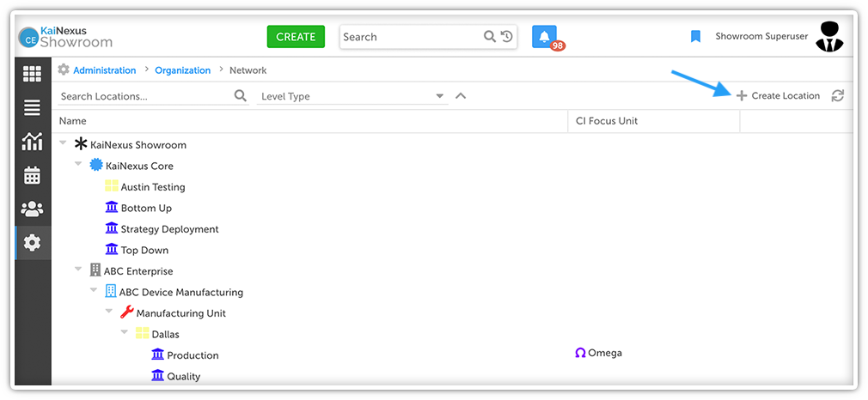
Task: Click the red wrench icon of Manufacturing Unit
Action: [127, 312]
